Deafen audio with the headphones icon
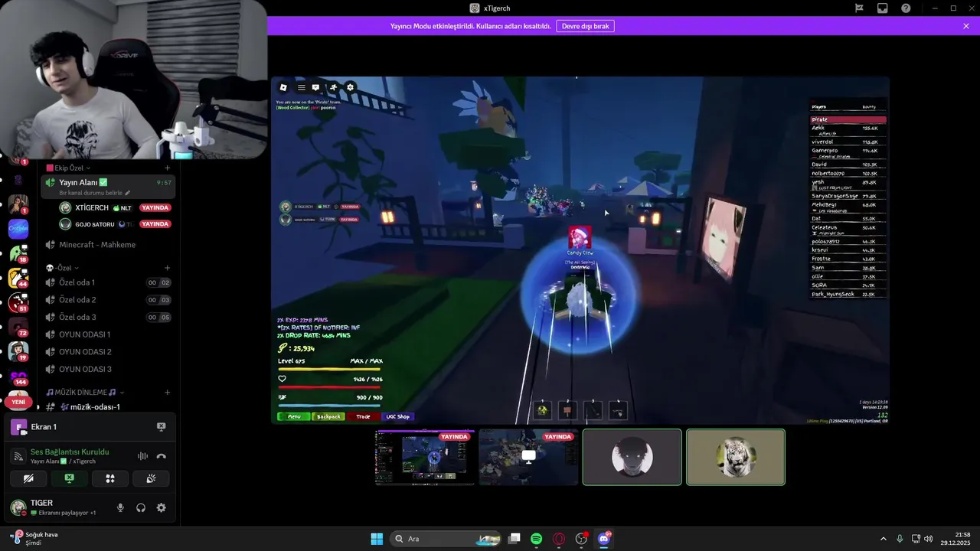This screenshot has height=551, width=980. click(141, 507)
